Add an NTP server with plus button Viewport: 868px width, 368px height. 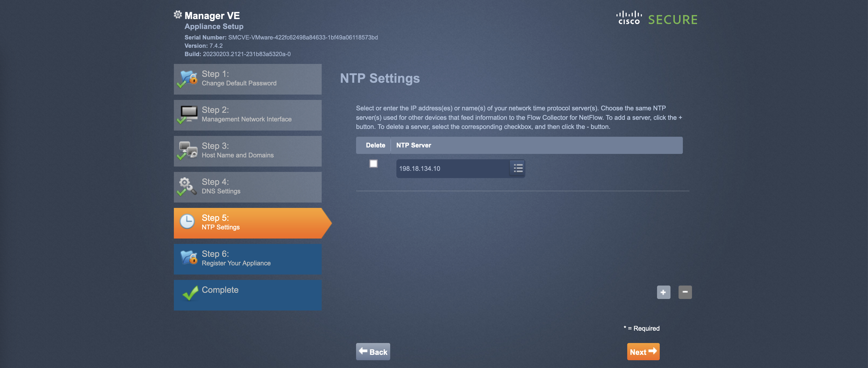[x=663, y=292]
